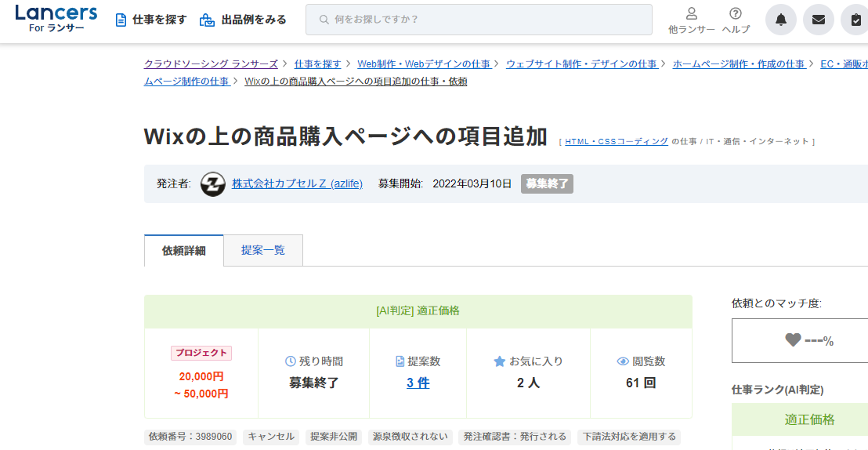Click 2022年03月10日 start date
868x450 pixels.
(x=472, y=184)
